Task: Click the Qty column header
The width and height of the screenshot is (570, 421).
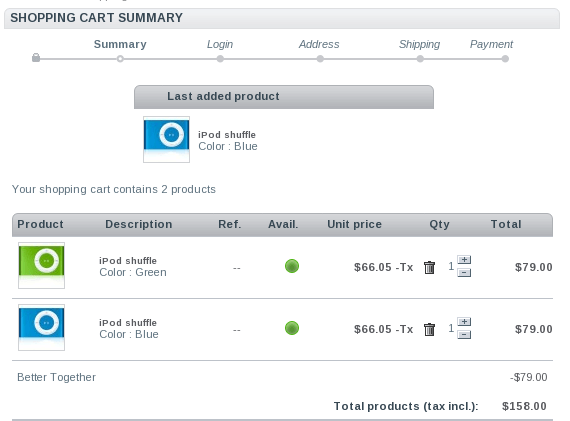Action: coord(439,224)
